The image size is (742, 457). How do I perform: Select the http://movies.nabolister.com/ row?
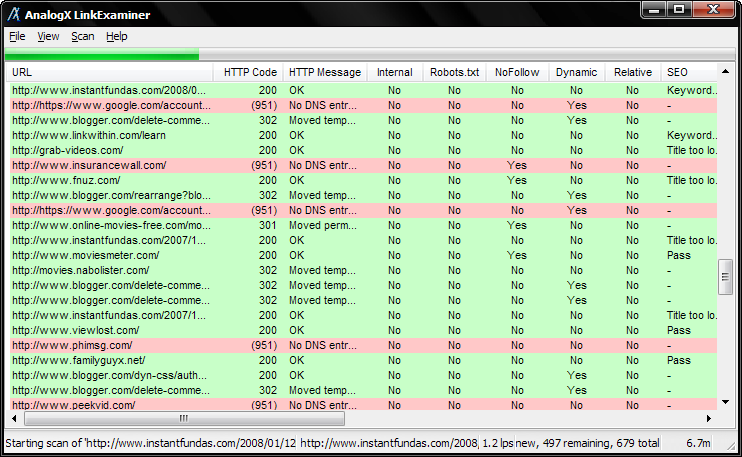pos(363,271)
